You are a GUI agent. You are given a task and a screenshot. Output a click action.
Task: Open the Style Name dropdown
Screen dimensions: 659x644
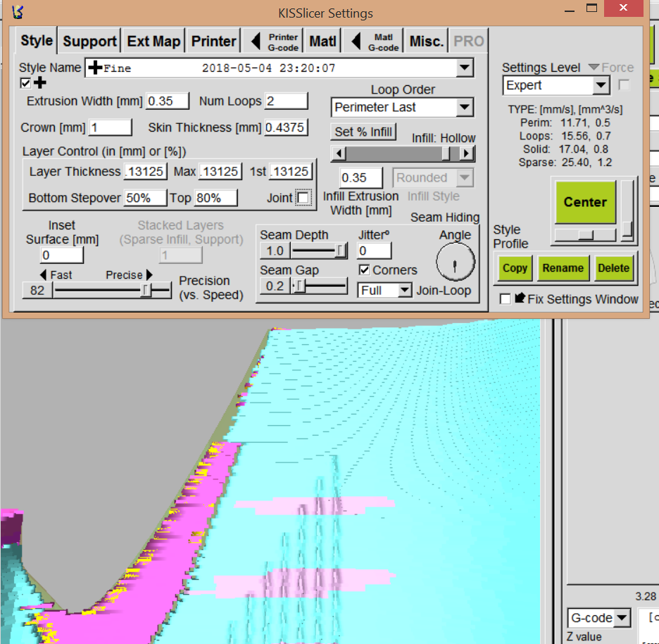[465, 68]
